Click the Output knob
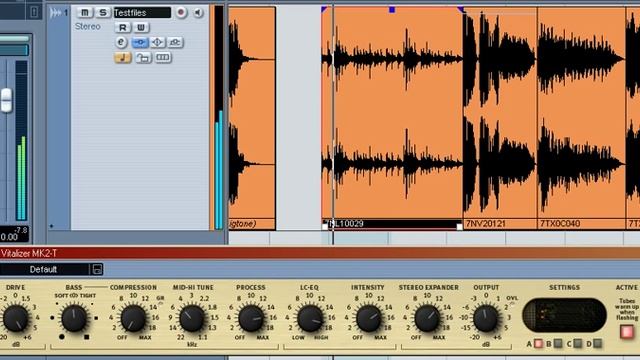This screenshot has width=640, height=360. tap(486, 318)
